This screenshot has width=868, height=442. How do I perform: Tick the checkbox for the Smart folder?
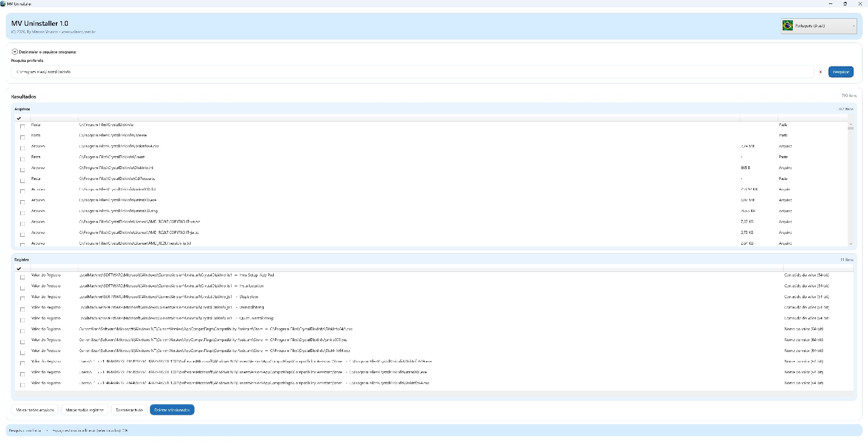pos(22,159)
